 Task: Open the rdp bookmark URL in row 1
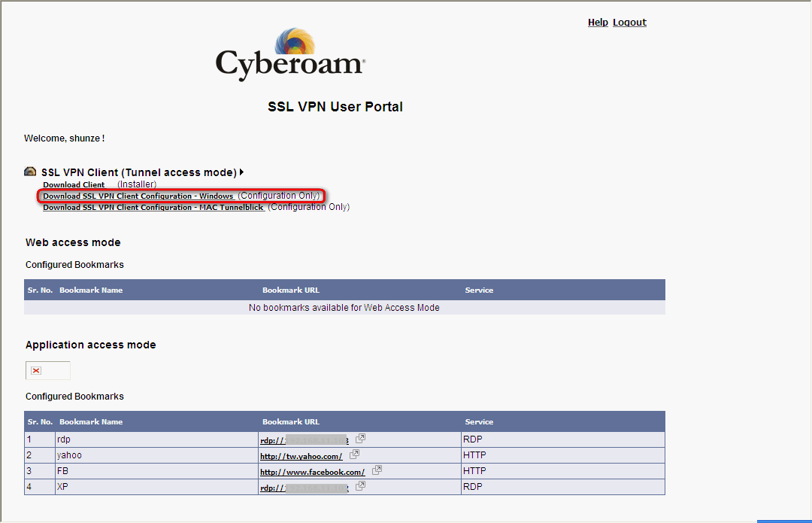(x=304, y=440)
